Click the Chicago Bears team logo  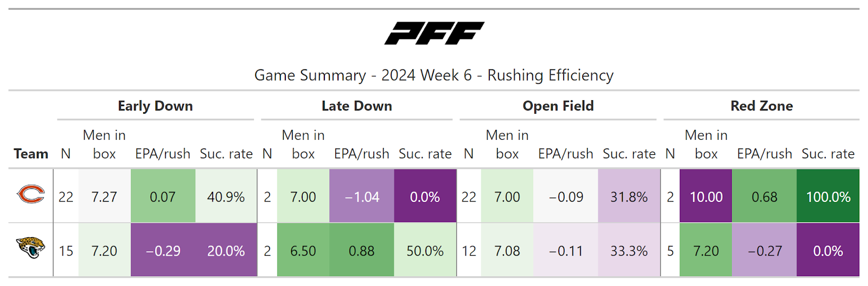(x=31, y=194)
